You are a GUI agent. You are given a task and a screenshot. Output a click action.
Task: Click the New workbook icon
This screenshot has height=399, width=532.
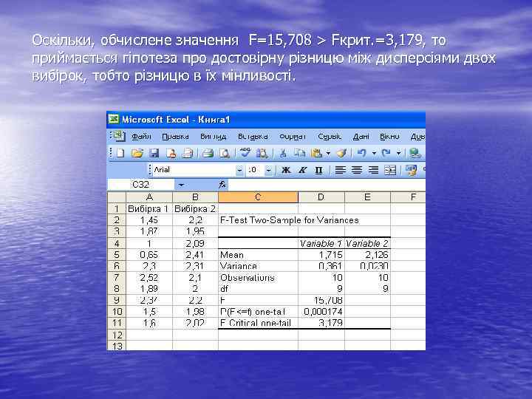coord(120,154)
